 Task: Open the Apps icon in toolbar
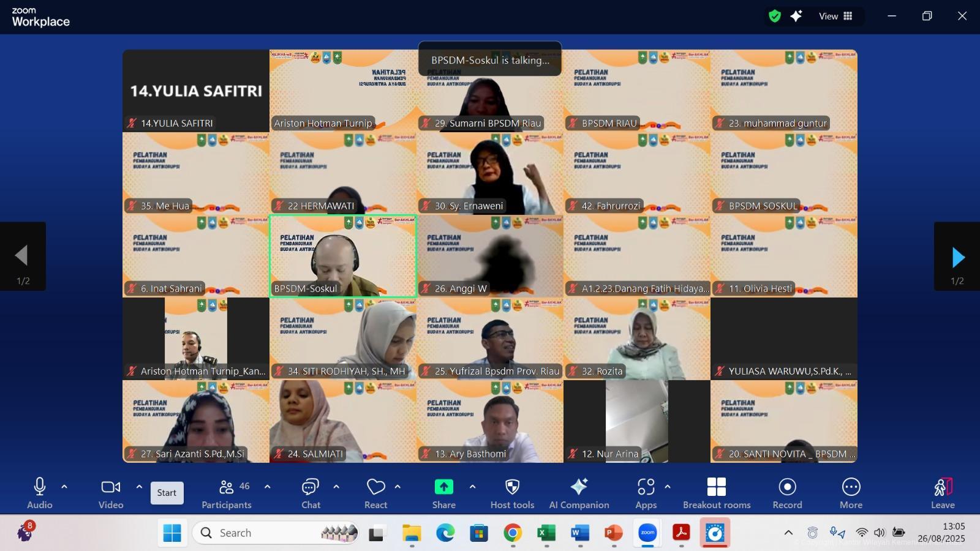[646, 493]
